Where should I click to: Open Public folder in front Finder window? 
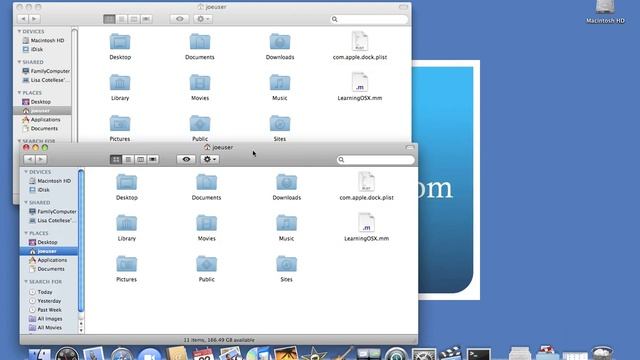point(207,264)
